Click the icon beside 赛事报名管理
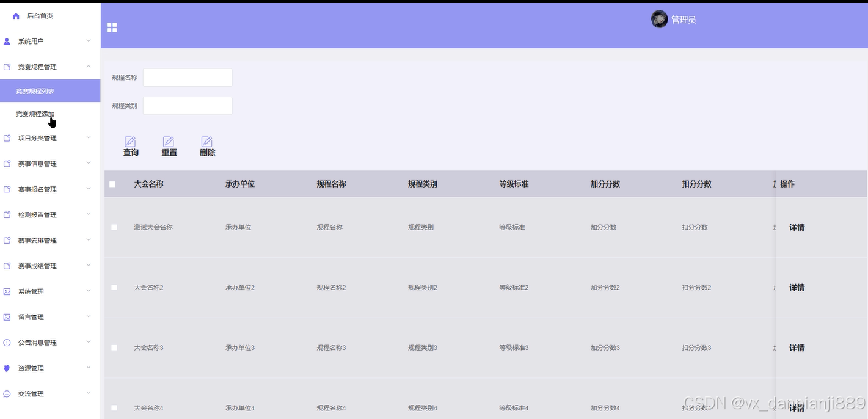Image resolution: width=868 pixels, height=419 pixels. 7,189
